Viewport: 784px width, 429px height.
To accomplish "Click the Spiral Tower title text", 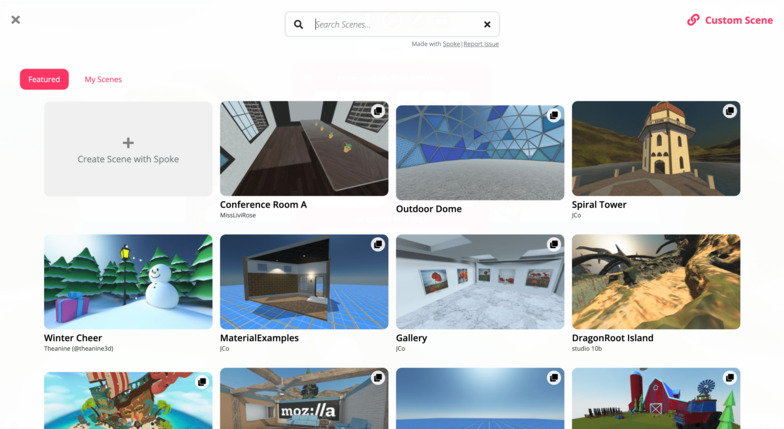I will pyautogui.click(x=599, y=204).
